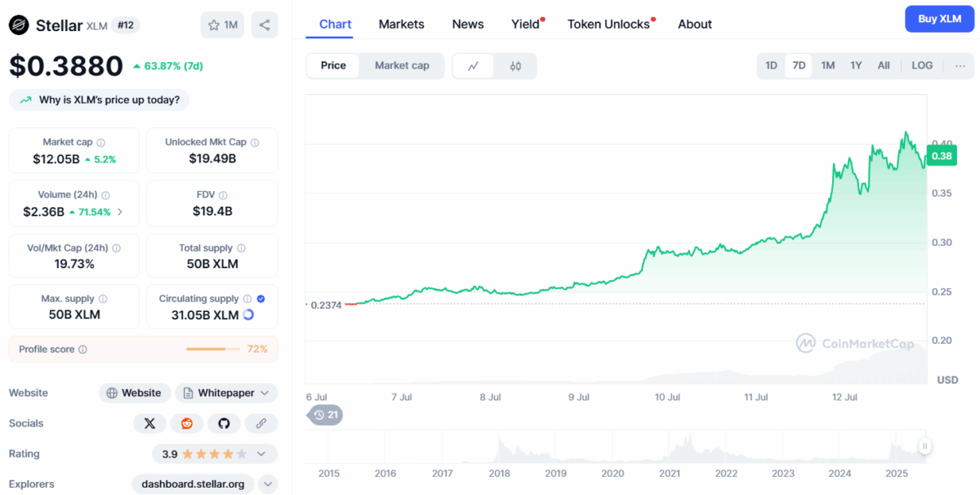
Task: Click the 31.05B XLM circulating supply value
Action: 205,314
